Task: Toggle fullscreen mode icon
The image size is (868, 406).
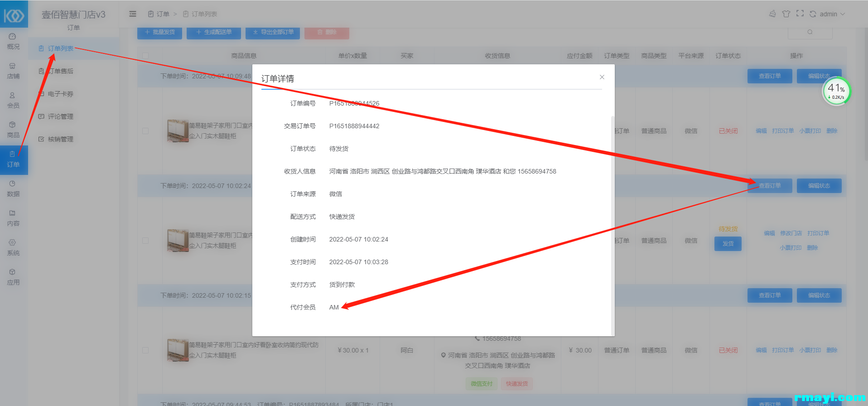Action: point(800,14)
